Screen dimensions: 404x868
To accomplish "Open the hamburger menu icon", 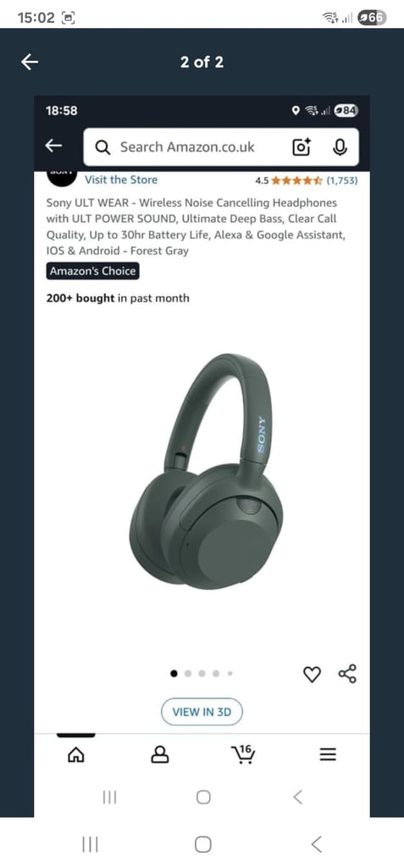I will (x=328, y=754).
